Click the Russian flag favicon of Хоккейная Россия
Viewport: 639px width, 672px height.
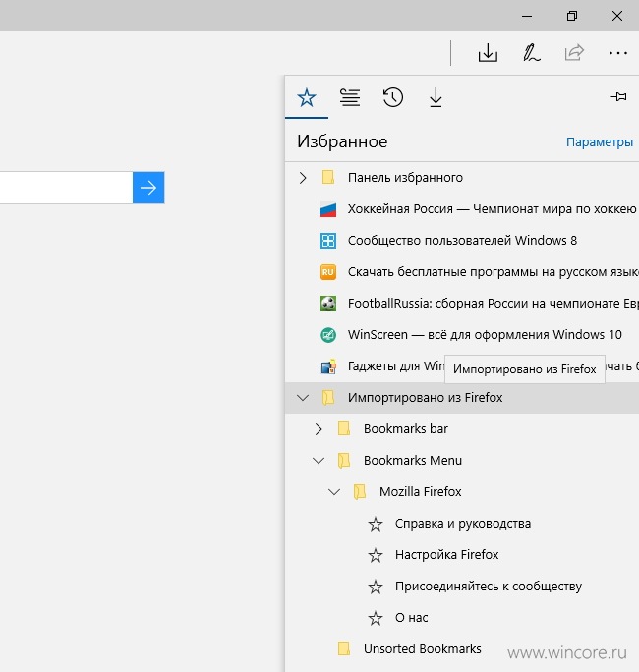point(328,209)
